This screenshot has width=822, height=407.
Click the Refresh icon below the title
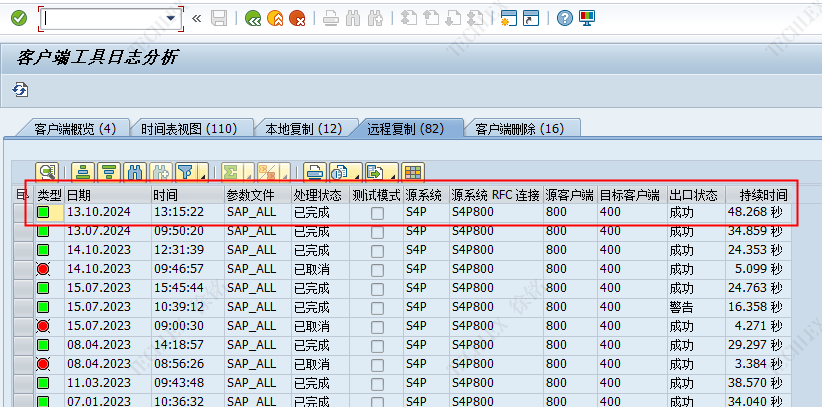click(20, 90)
